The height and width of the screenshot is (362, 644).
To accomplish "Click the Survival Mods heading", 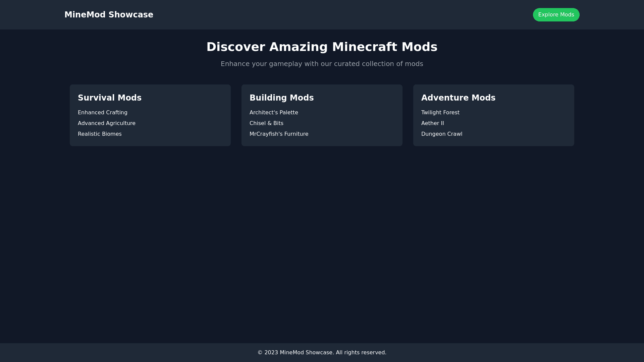I will coord(110,98).
